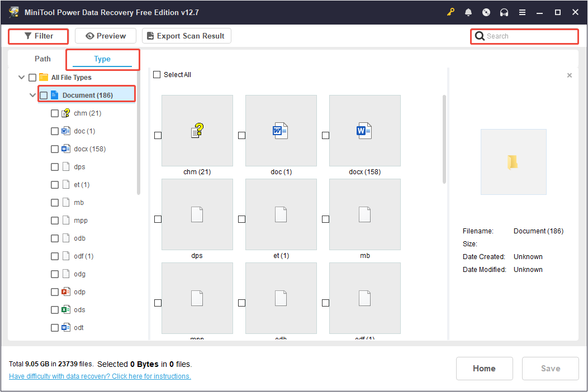The image size is (588, 392).
Task: Expand the chm (21) entry arrow area
Action: pyautogui.click(x=44, y=113)
